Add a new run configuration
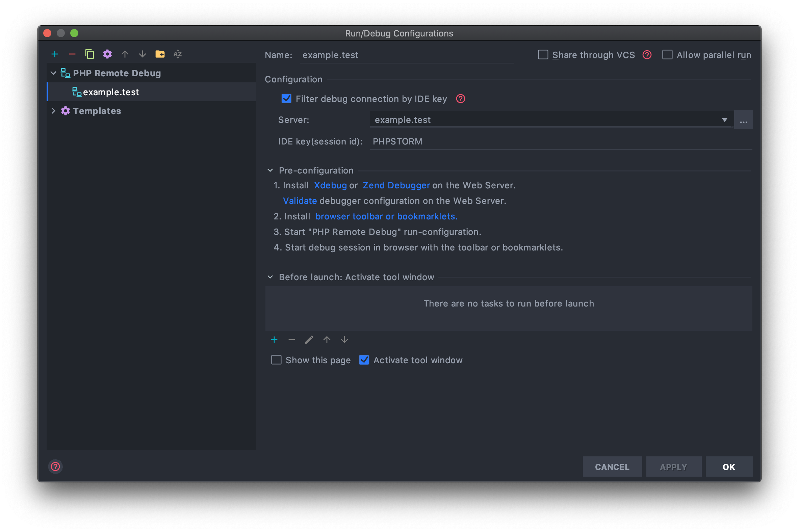The image size is (799, 532). [x=55, y=54]
